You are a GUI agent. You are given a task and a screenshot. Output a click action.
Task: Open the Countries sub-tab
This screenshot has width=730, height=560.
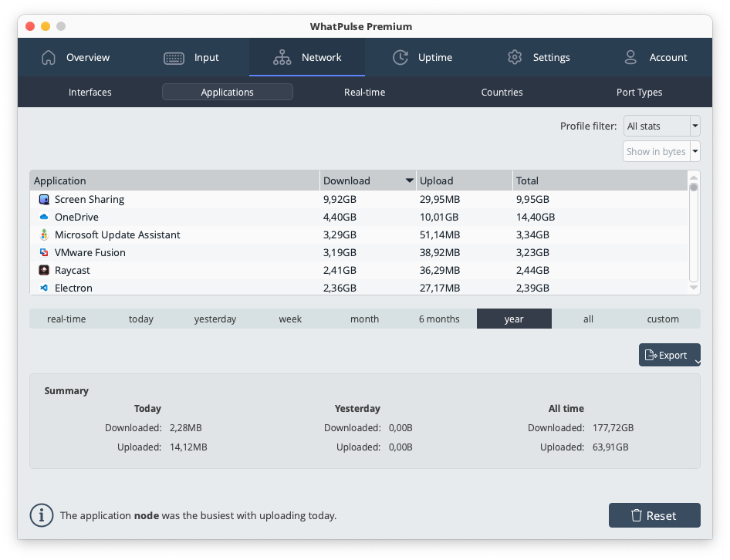click(502, 93)
